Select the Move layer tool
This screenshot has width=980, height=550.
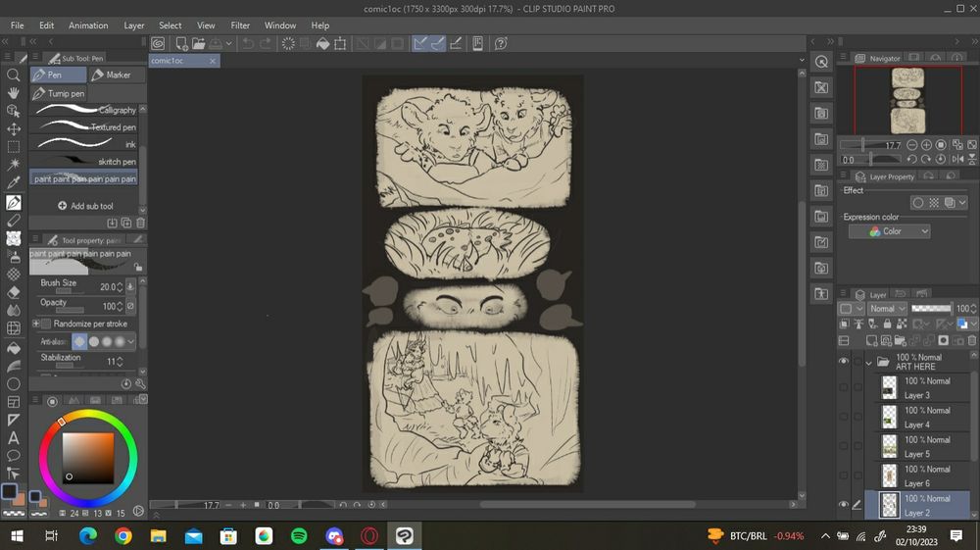point(13,128)
